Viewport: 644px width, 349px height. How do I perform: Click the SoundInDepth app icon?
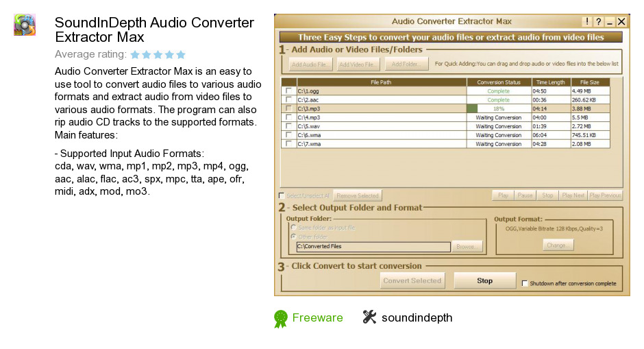pos(25,25)
